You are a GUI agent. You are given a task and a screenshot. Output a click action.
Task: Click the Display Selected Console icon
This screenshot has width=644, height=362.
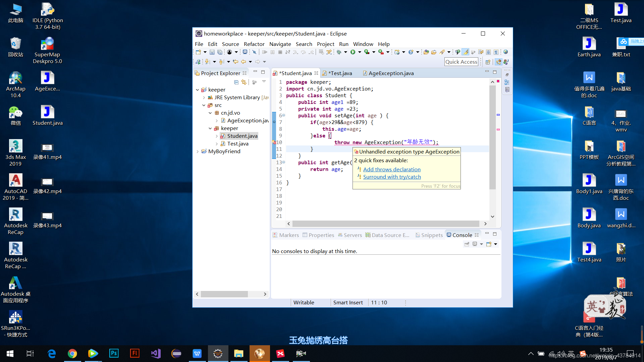(475, 244)
